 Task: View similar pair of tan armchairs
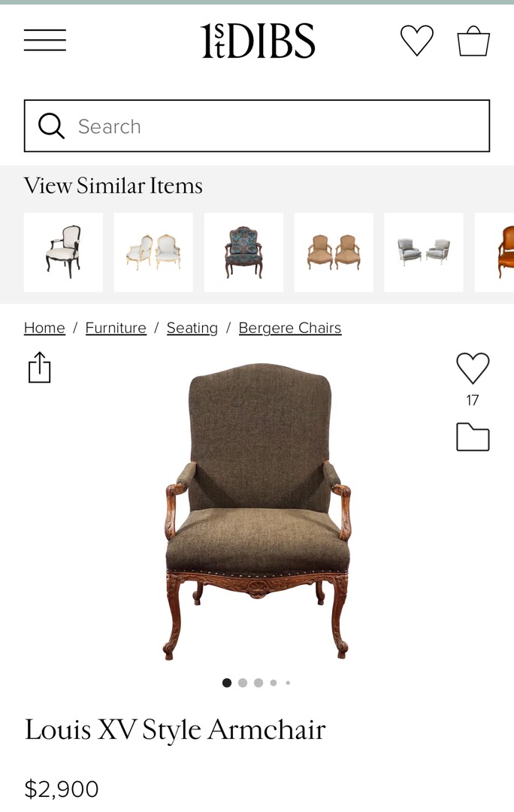click(334, 252)
